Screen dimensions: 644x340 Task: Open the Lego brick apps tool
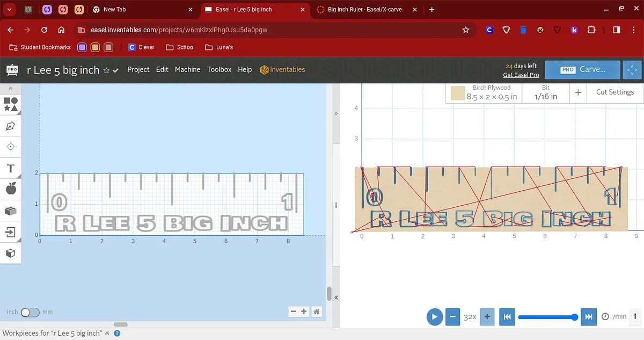point(10,211)
